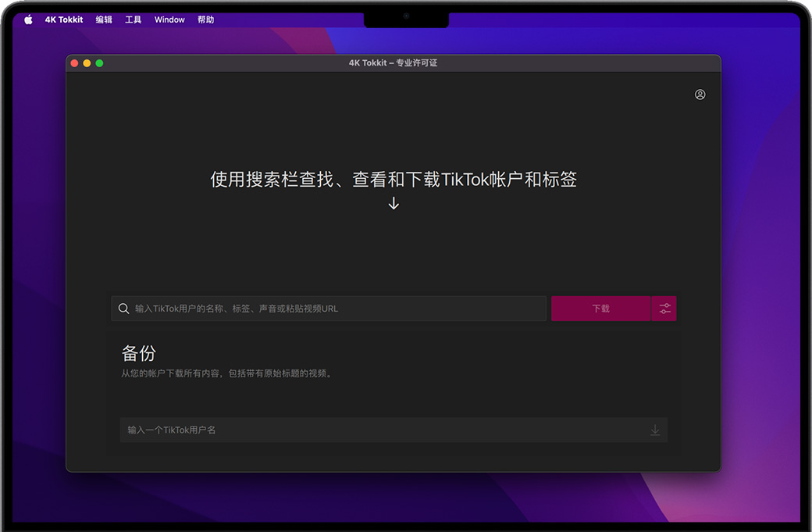Click the 备份 section heading

tap(139, 353)
